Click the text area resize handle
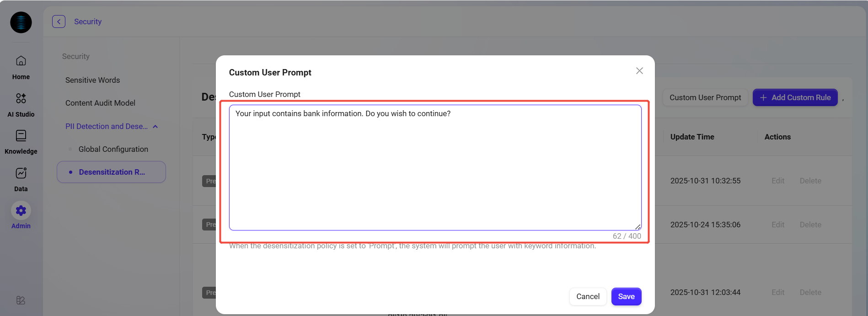 (x=638, y=227)
